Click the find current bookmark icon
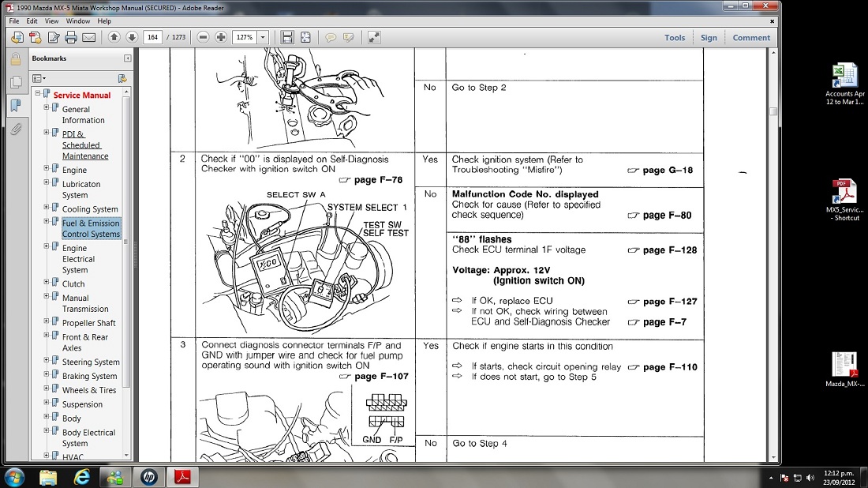Viewport: 868px width, 488px height. [x=122, y=79]
